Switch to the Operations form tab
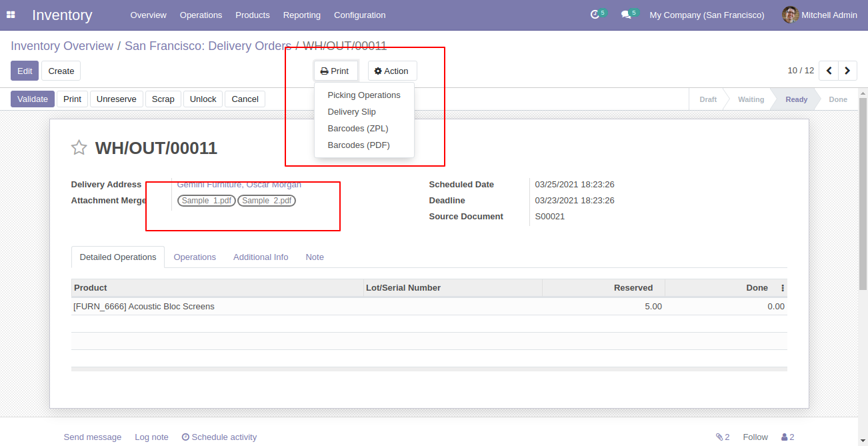The height and width of the screenshot is (446, 868). (x=195, y=257)
